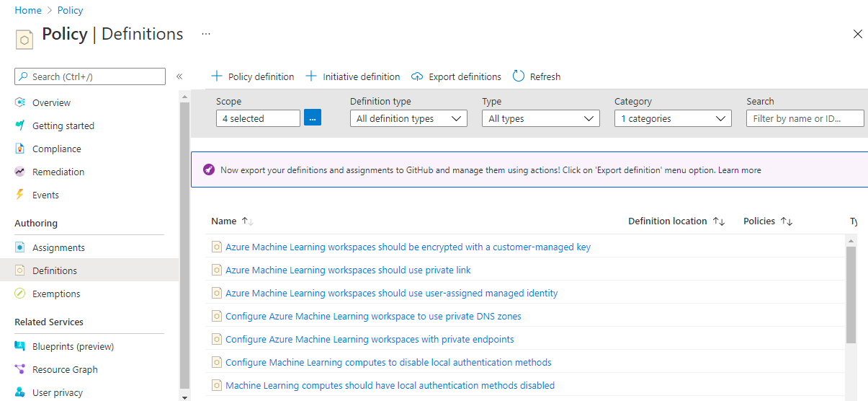Screen dimensions: 868x401
Task: Click the Refresh icon in toolbar
Action: 519,76
